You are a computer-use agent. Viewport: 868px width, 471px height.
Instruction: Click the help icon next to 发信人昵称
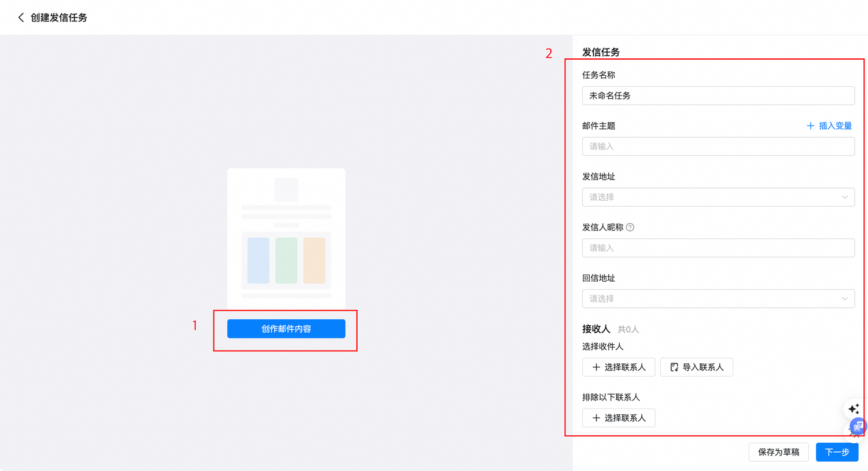point(630,227)
